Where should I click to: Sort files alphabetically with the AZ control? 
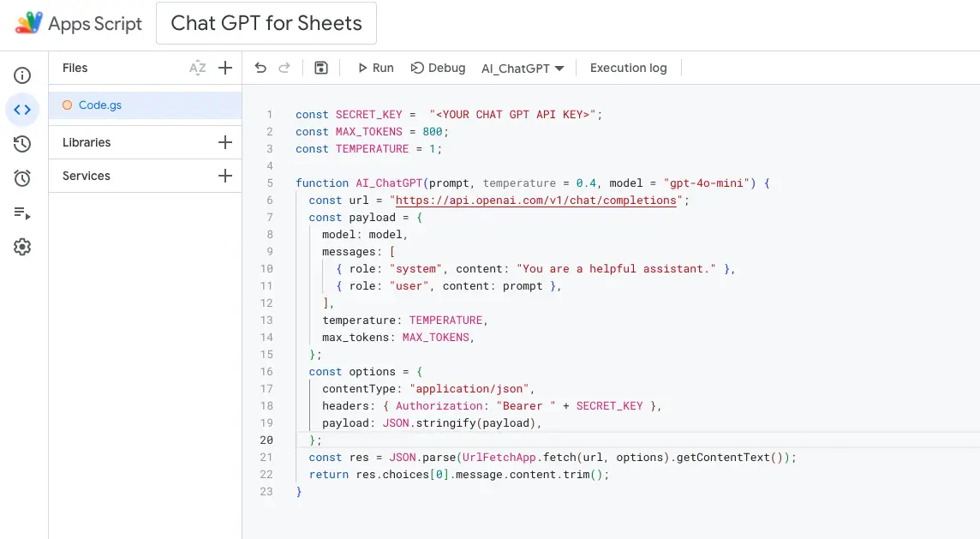click(198, 68)
